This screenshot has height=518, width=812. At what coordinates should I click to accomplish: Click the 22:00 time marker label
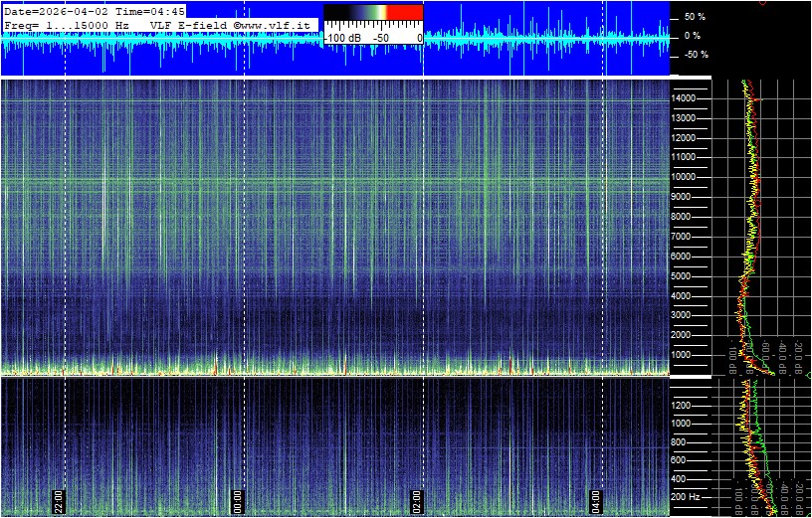59,500
